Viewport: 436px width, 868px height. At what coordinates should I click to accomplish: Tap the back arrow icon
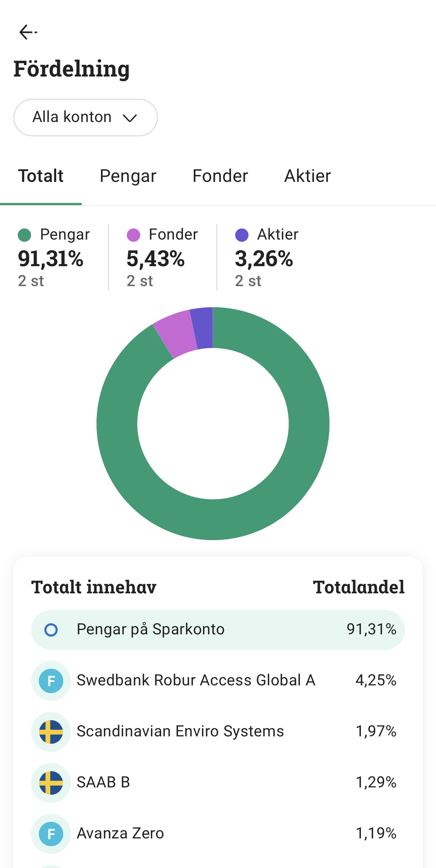(x=27, y=32)
